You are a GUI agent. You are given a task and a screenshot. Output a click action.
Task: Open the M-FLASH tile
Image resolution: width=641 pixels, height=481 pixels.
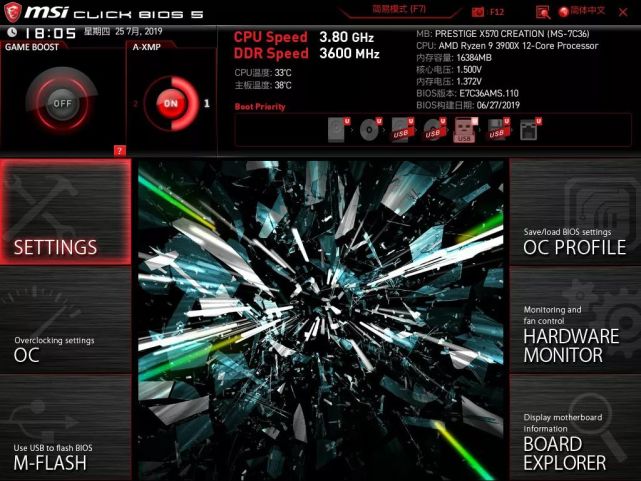(x=66, y=428)
